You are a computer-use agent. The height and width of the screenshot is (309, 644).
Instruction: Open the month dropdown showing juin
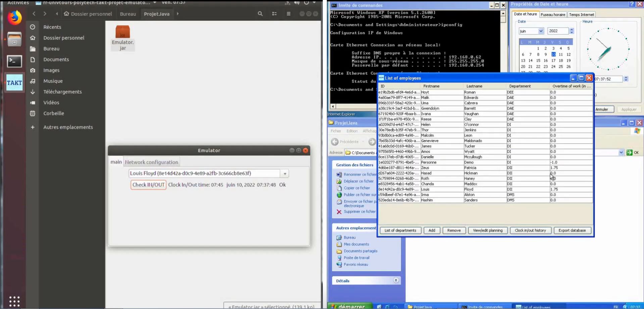pyautogui.click(x=541, y=31)
